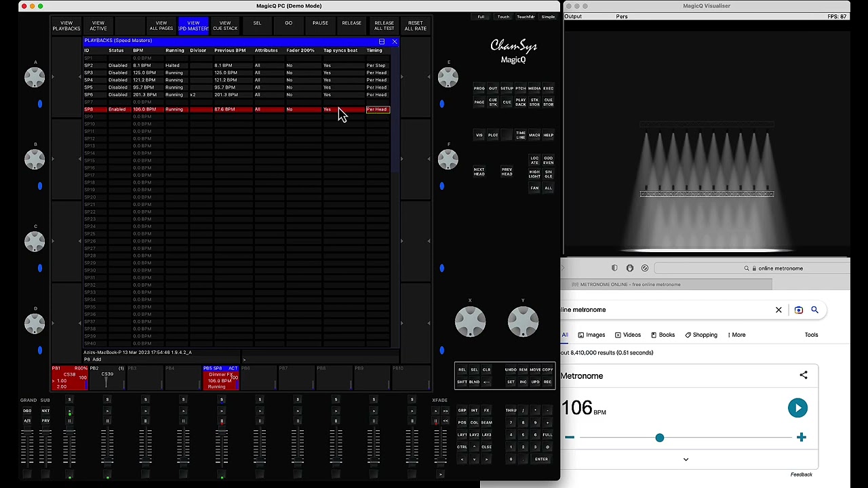This screenshot has height=488, width=868.
Task: Open the PLOT window key
Action: (x=493, y=135)
